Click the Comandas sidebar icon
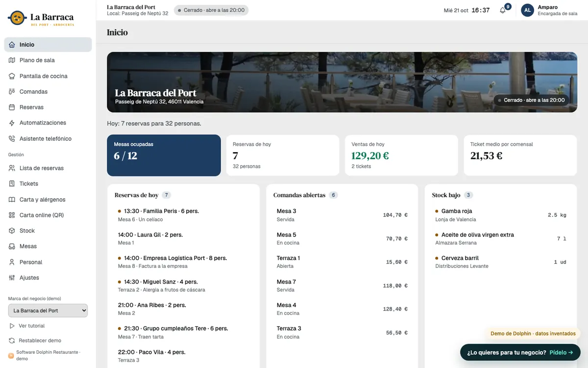 tap(12, 92)
